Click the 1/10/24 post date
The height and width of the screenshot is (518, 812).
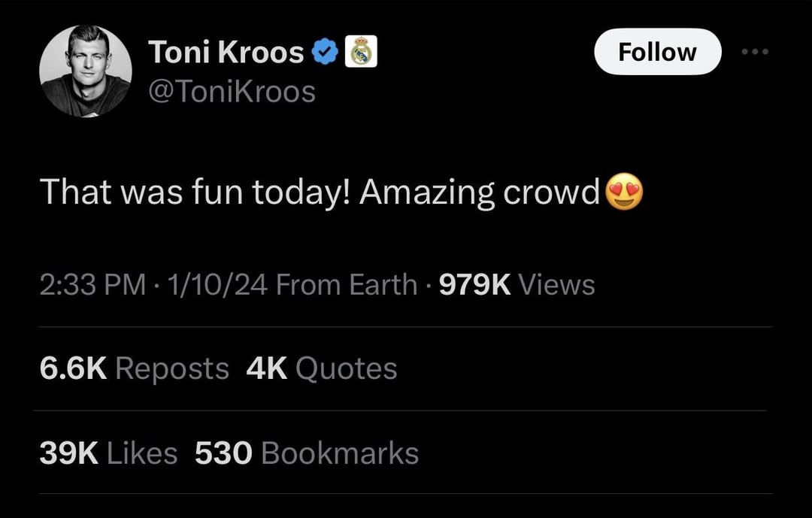pyautogui.click(x=218, y=285)
